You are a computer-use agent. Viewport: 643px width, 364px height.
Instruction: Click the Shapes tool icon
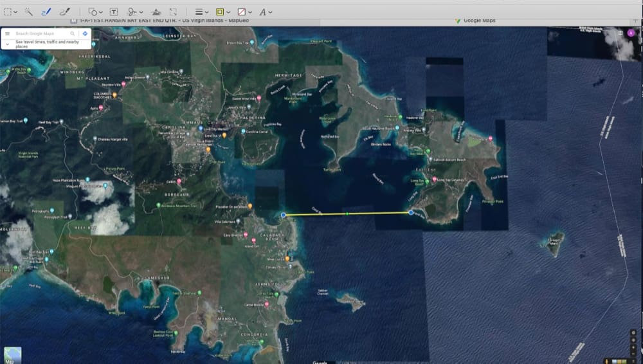(93, 12)
